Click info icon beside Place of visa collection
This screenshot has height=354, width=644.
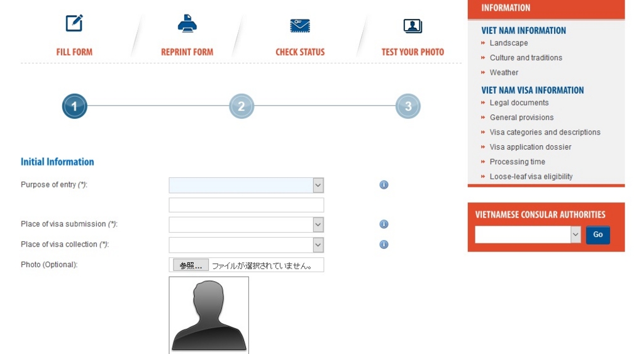(384, 245)
